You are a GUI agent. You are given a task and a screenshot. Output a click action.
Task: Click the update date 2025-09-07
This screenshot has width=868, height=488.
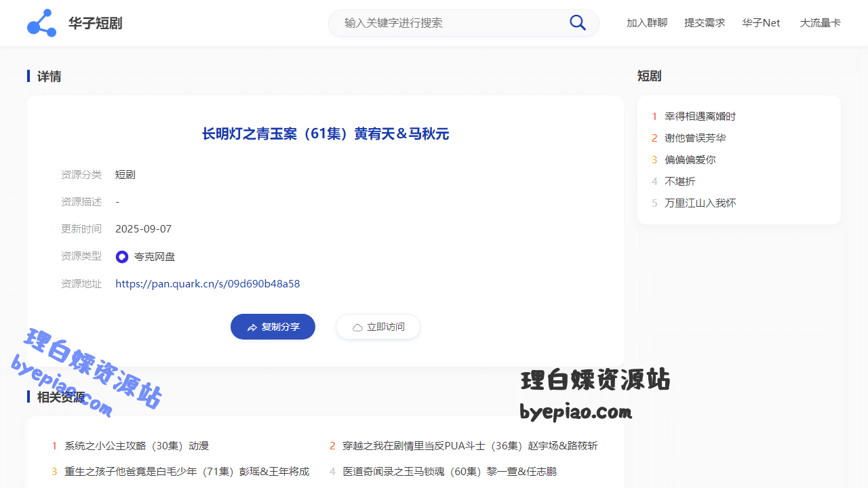(143, 229)
